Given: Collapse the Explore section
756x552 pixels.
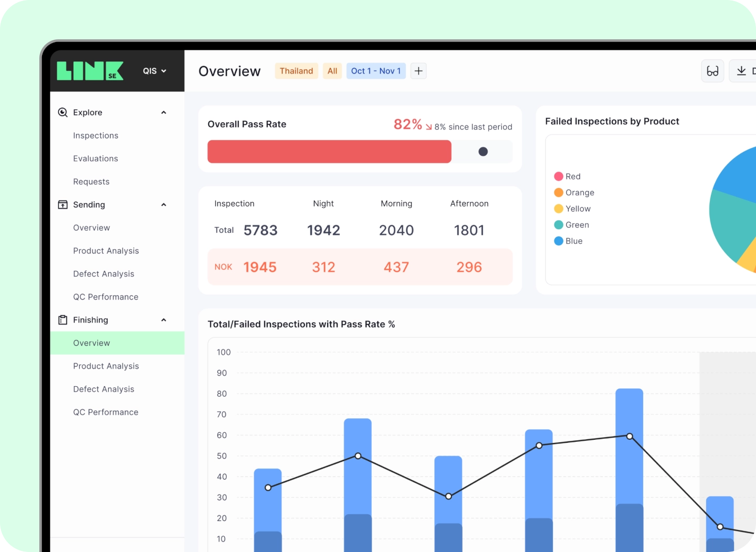Looking at the screenshot, I should coord(163,112).
